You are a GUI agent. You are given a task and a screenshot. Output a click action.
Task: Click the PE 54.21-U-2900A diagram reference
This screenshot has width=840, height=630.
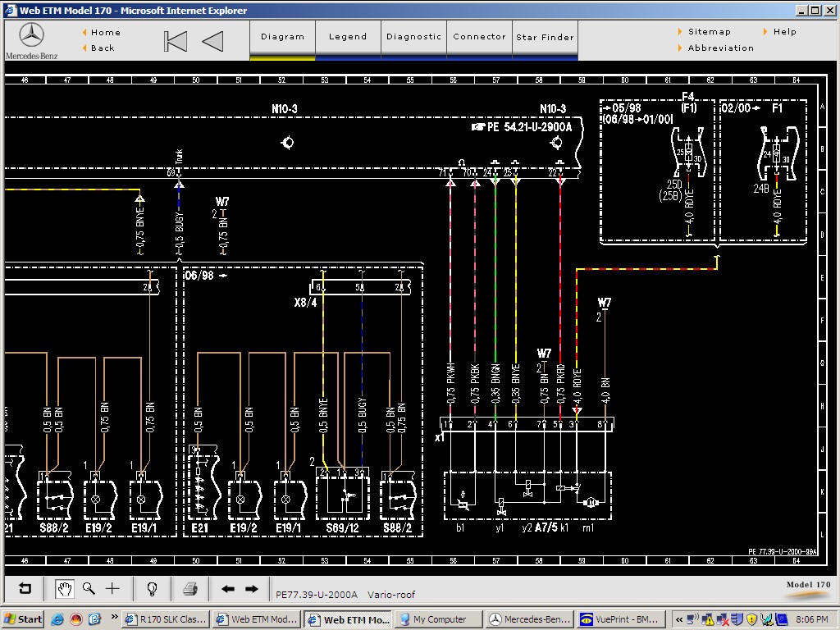coord(522,127)
